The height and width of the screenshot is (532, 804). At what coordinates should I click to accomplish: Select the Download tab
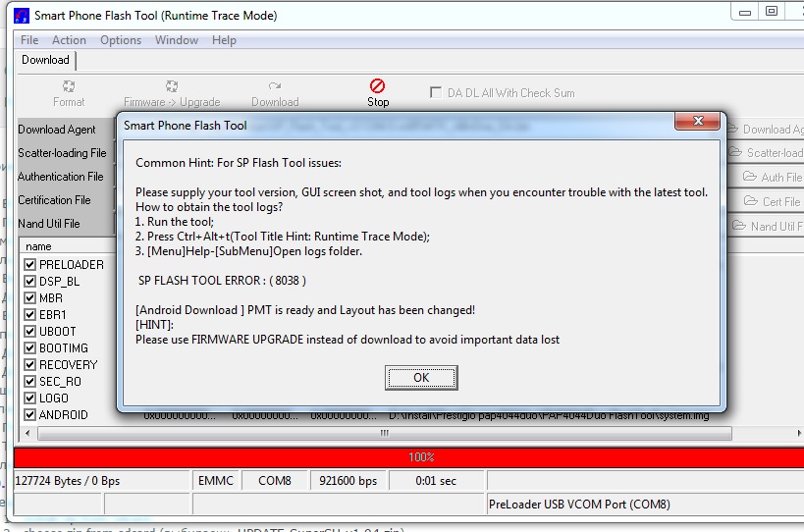coord(46,60)
